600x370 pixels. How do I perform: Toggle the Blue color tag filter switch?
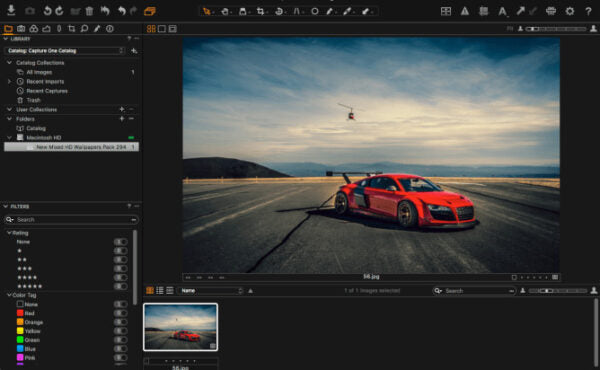[121, 349]
